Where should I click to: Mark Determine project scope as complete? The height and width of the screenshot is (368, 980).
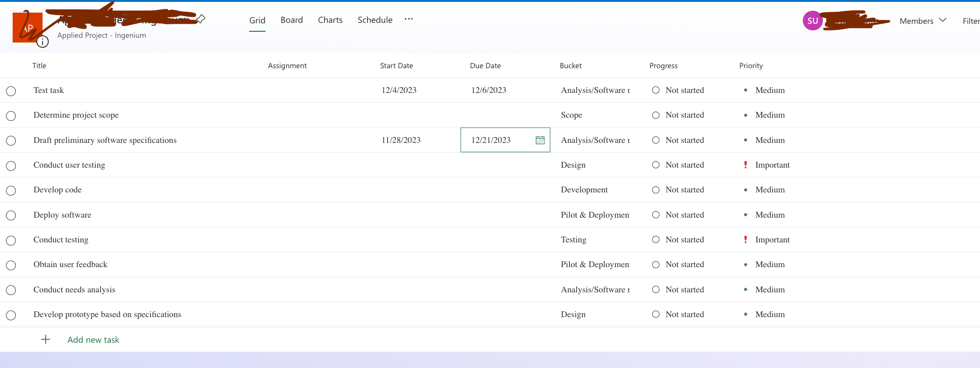[11, 116]
